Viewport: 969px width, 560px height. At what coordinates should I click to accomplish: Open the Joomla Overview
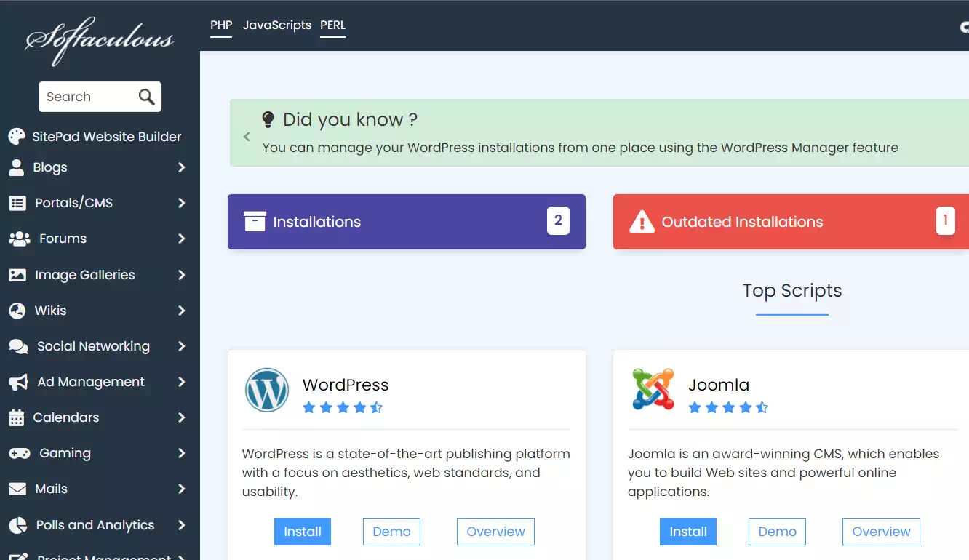(881, 532)
